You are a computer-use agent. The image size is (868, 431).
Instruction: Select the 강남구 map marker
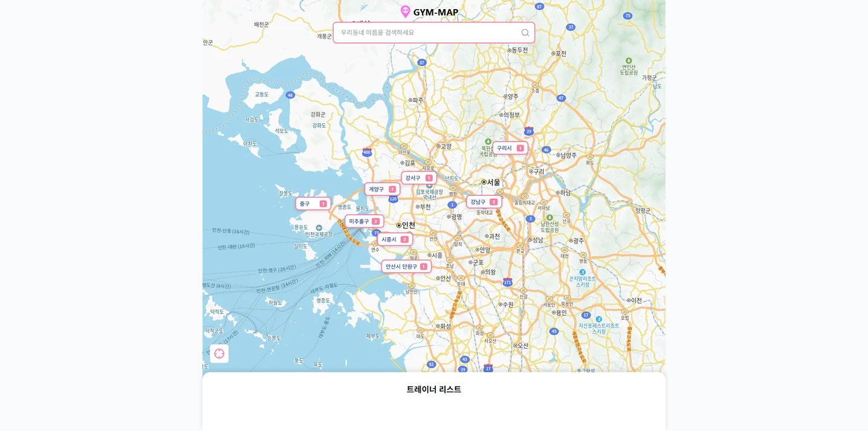click(479, 202)
